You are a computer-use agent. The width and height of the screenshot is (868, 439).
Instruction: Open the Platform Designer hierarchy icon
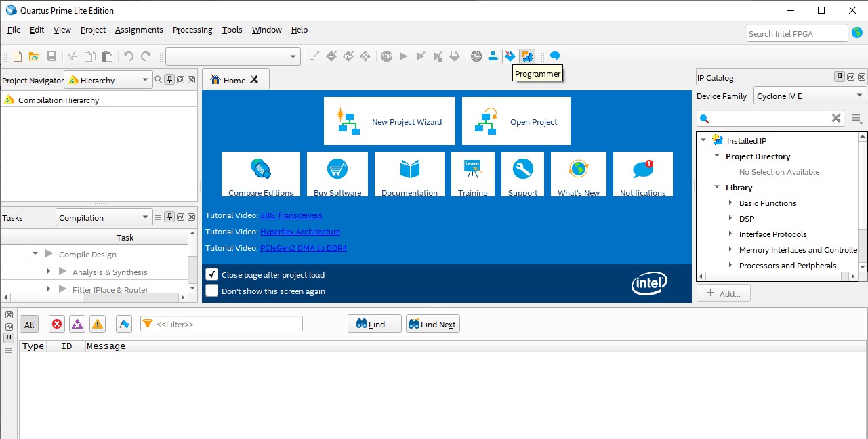pos(493,56)
